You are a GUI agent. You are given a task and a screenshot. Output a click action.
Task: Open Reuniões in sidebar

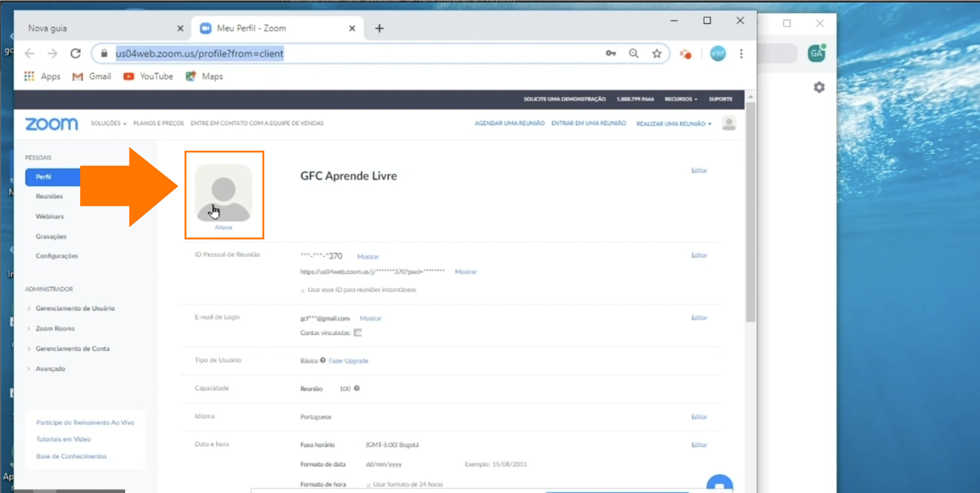49,196
